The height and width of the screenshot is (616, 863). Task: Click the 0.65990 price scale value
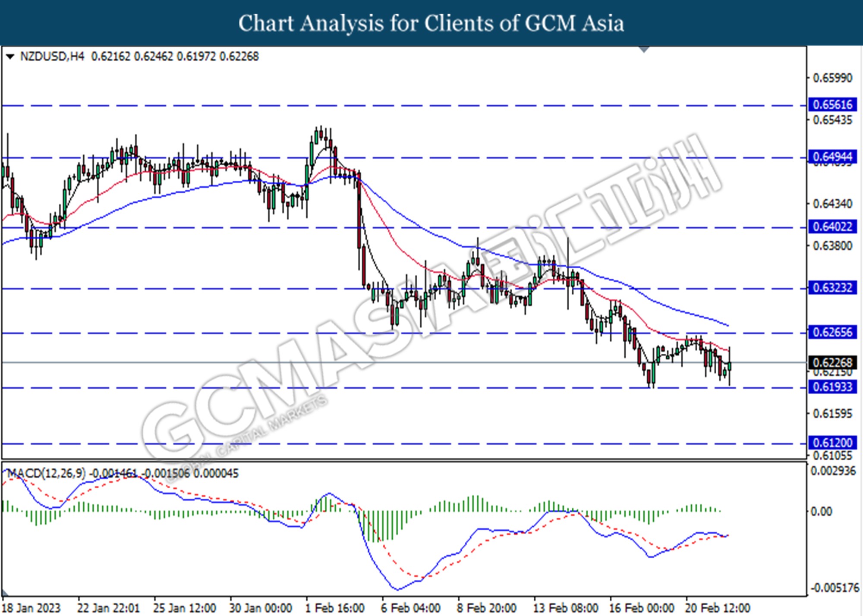click(x=832, y=78)
